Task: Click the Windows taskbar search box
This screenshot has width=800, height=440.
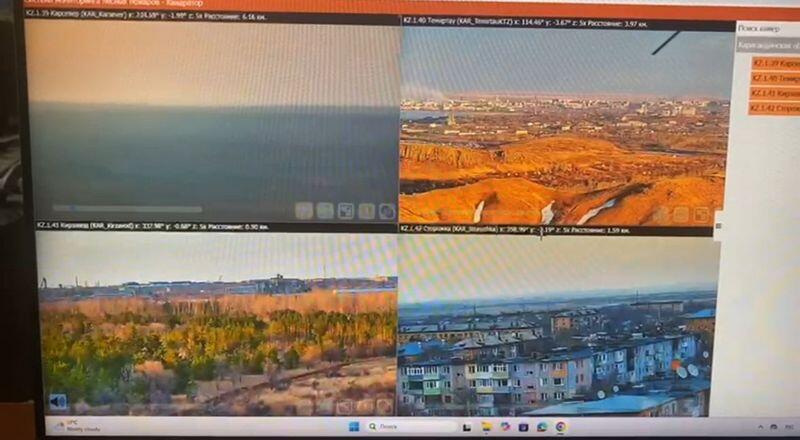Action: 392,427
